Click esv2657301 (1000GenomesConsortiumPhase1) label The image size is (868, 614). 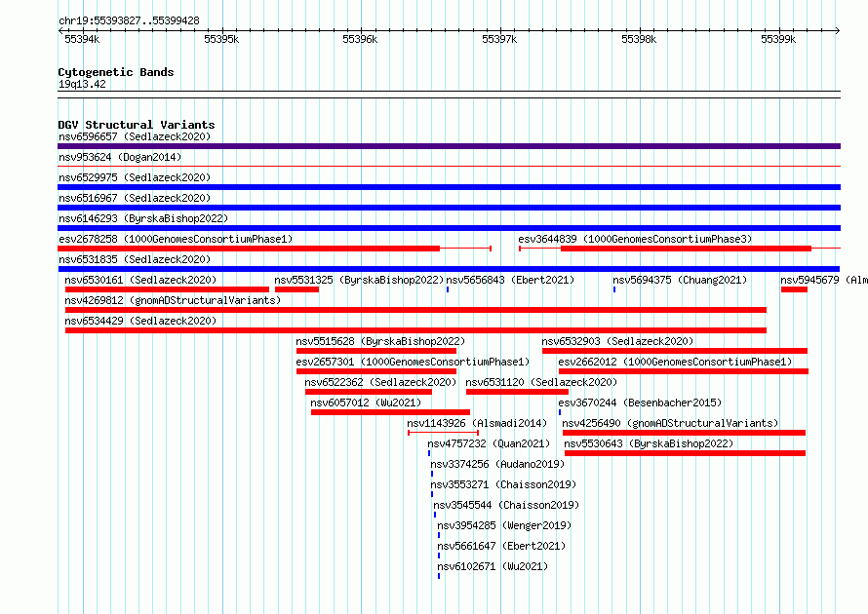pyautogui.click(x=413, y=362)
